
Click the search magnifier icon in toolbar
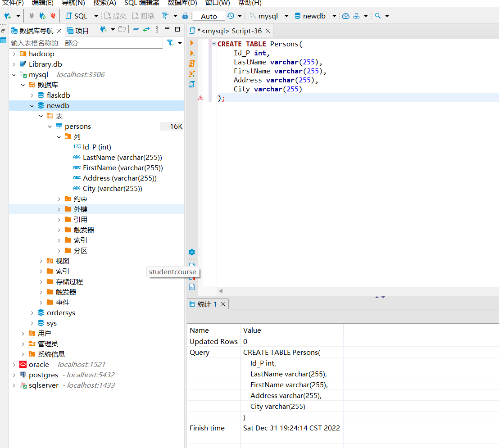pos(378,16)
